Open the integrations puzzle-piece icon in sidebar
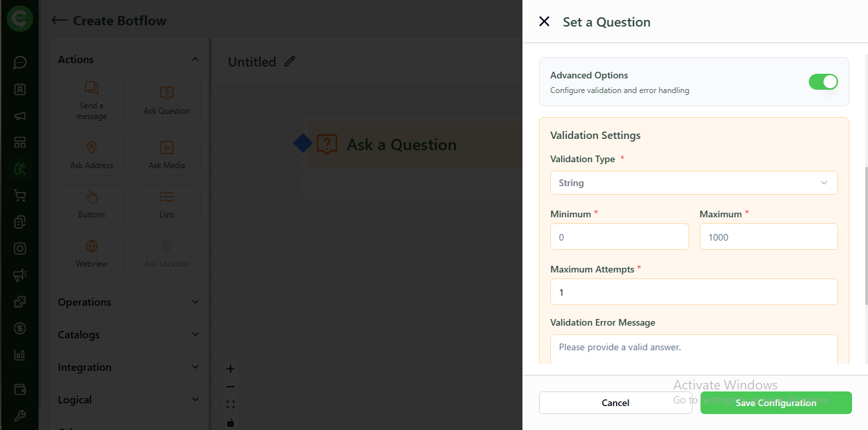 [19, 302]
